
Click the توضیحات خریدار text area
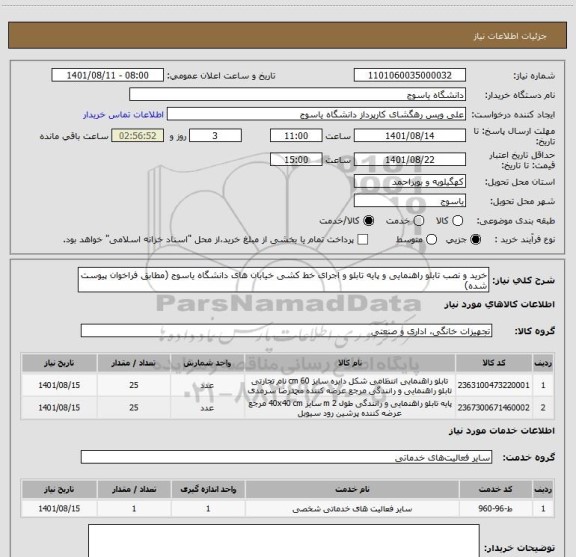click(x=284, y=541)
